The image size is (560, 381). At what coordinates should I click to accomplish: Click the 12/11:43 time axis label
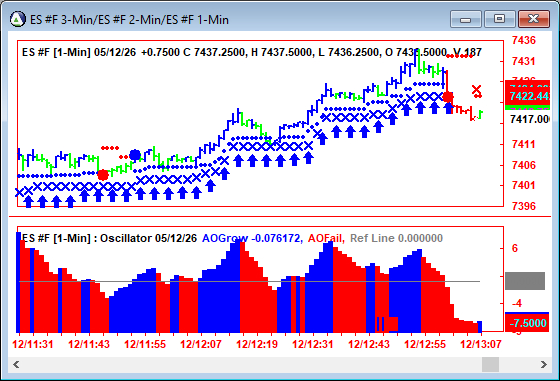point(89,344)
